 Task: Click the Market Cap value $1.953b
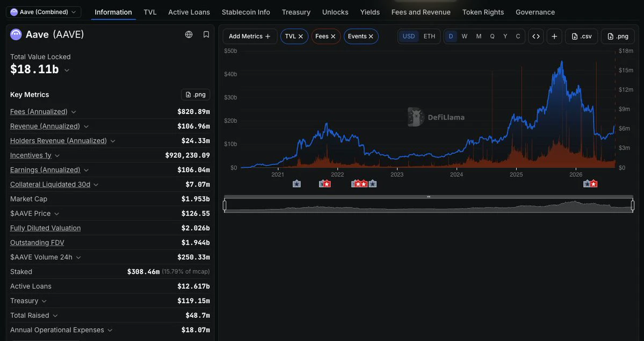pyautogui.click(x=196, y=199)
